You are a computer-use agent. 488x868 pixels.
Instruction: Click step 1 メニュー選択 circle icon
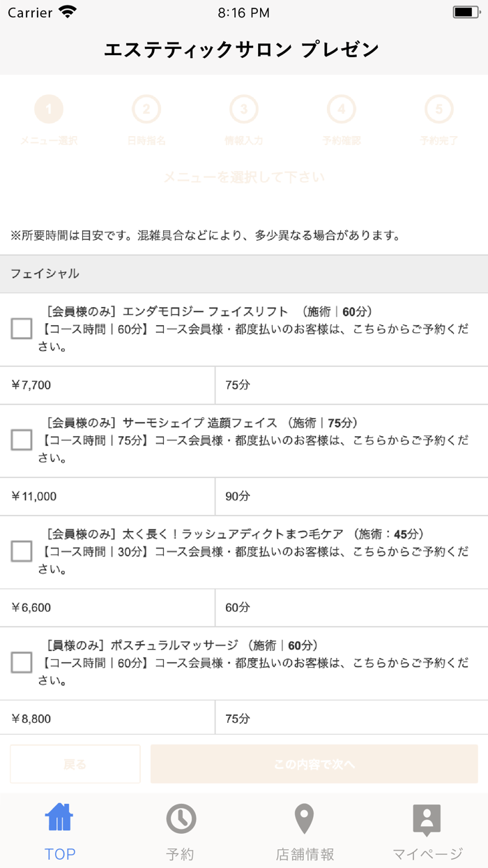(49, 108)
